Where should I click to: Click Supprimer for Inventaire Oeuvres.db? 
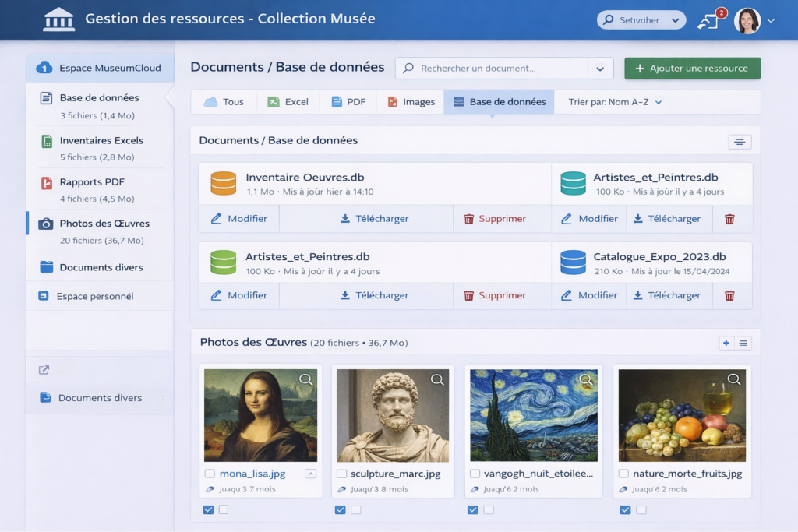coord(495,219)
